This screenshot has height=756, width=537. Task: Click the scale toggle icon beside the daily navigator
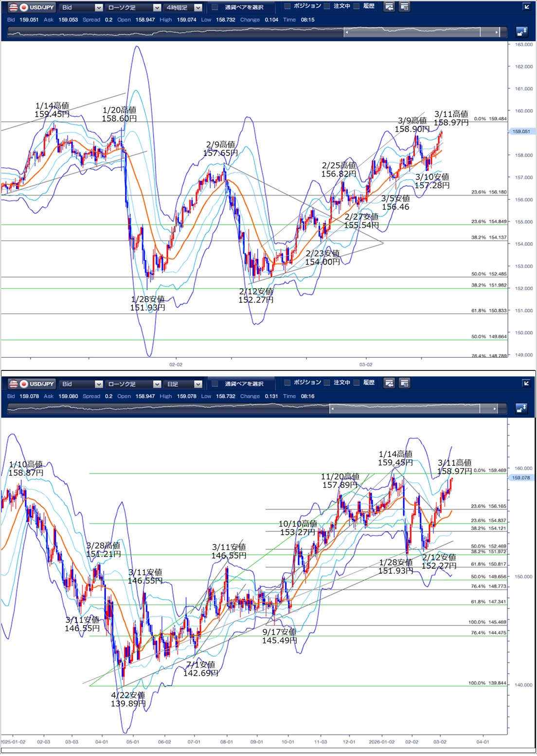[521, 408]
